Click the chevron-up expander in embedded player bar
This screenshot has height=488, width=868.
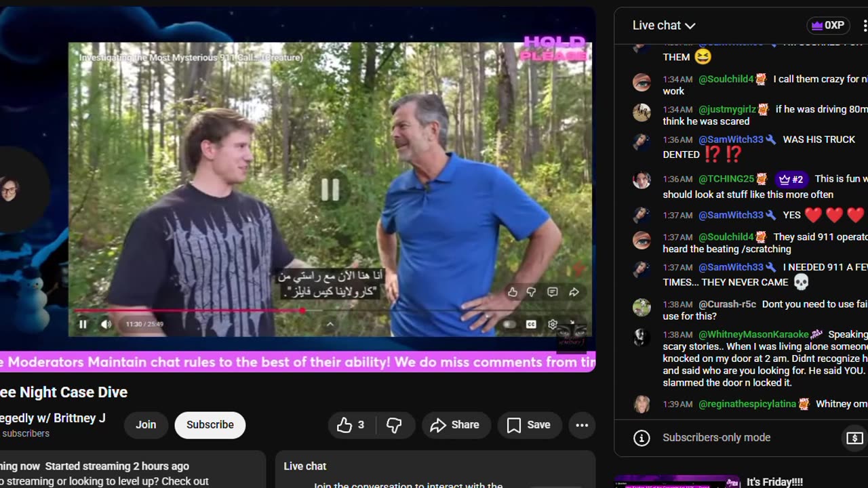[x=330, y=325]
